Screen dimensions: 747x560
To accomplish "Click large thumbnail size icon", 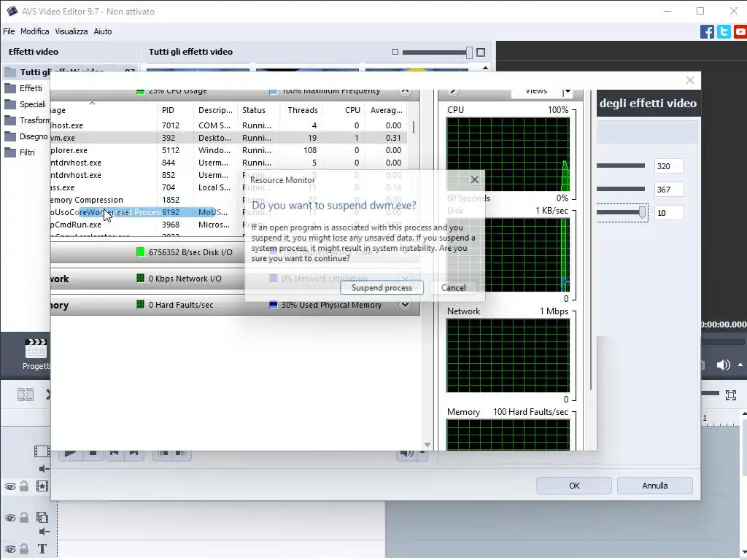I will (481, 52).
